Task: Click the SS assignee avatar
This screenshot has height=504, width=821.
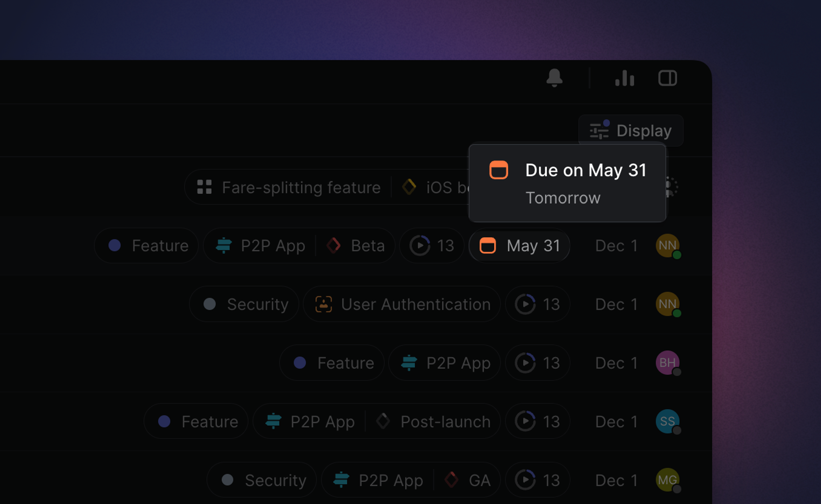Action: 667,421
